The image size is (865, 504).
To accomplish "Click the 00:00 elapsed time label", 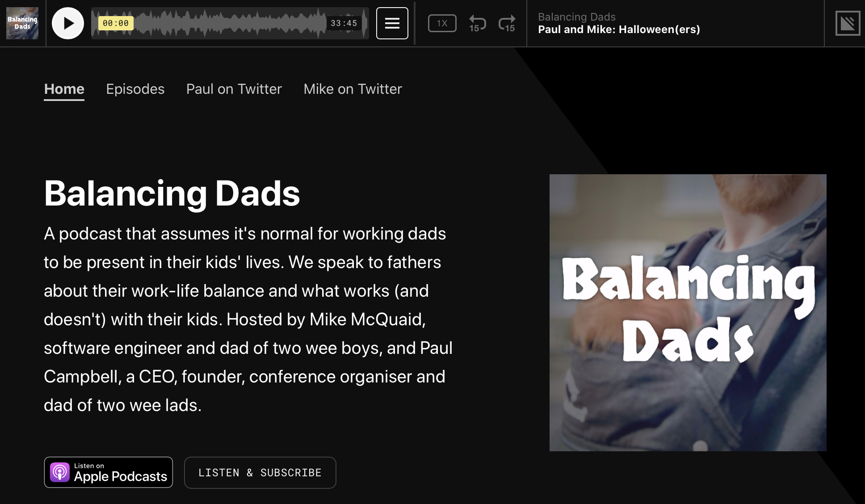I will coord(116,23).
